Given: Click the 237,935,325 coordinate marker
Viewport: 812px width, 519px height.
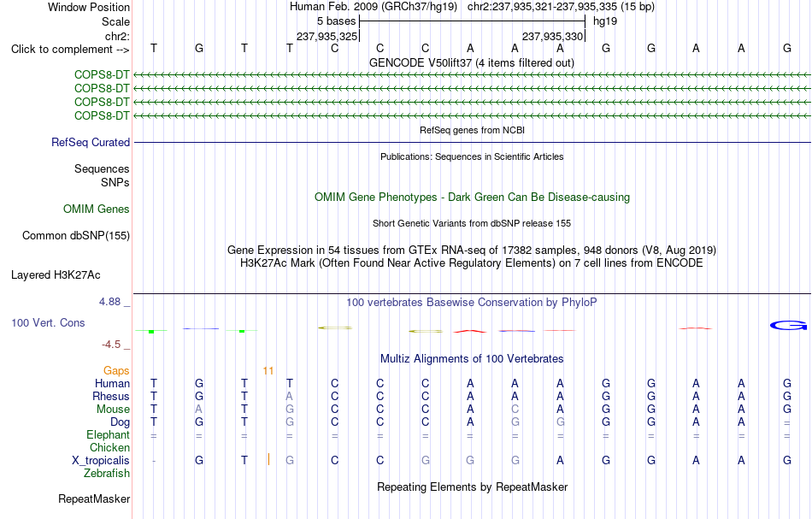Looking at the screenshot, I should 327,36.
